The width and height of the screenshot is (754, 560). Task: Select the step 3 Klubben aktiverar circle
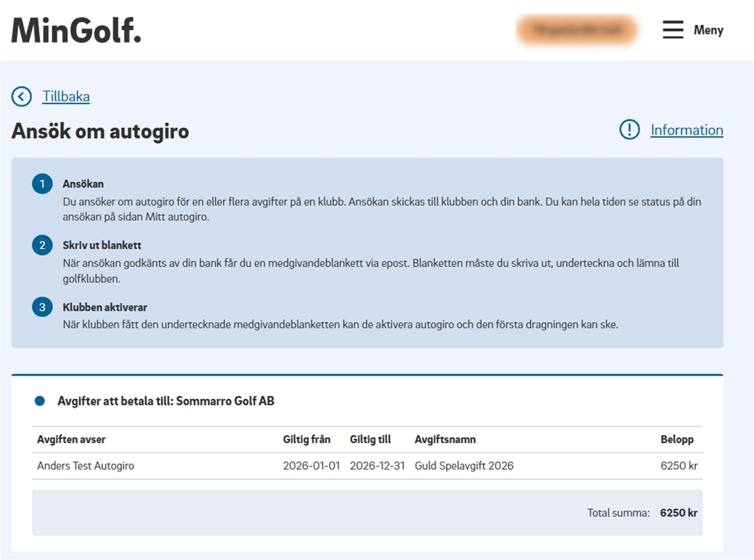[x=42, y=307]
